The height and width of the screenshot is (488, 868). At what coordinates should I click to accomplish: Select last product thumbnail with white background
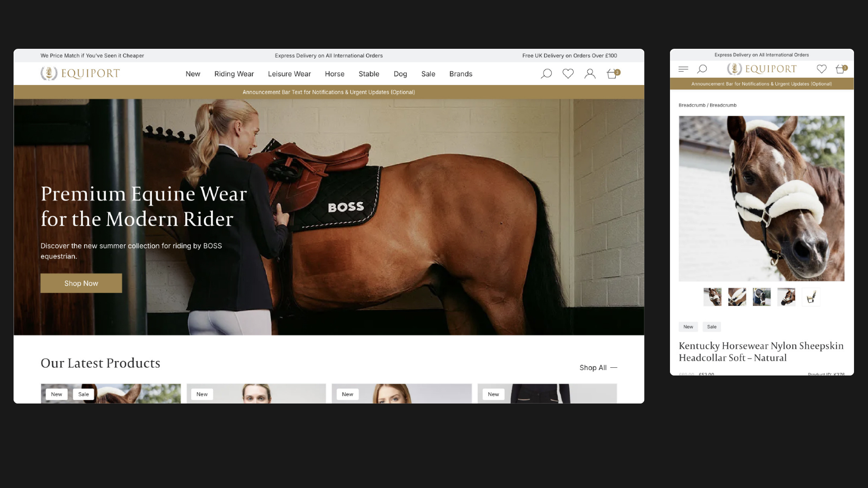[811, 297]
